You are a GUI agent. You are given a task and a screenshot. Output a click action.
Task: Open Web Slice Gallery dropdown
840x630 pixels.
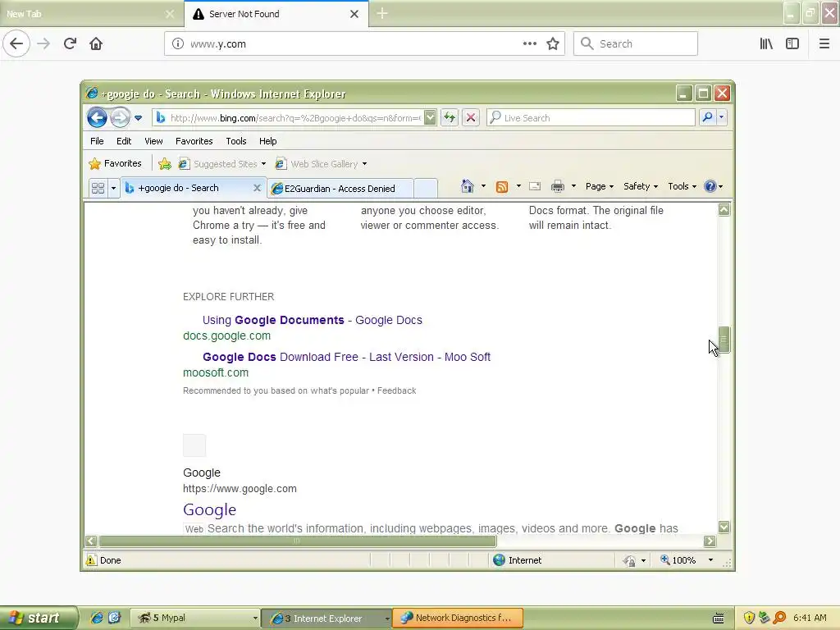(x=321, y=164)
